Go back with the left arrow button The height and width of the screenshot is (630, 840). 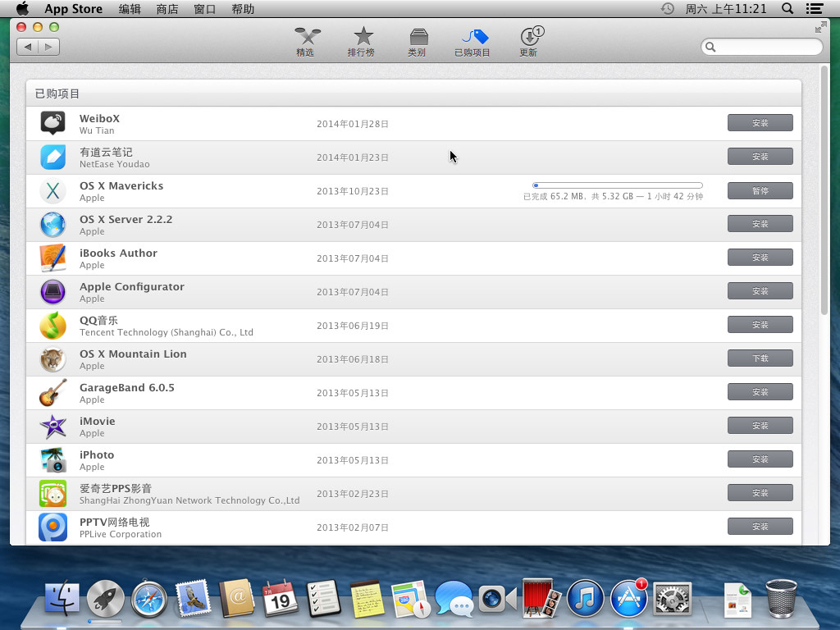pos(27,47)
